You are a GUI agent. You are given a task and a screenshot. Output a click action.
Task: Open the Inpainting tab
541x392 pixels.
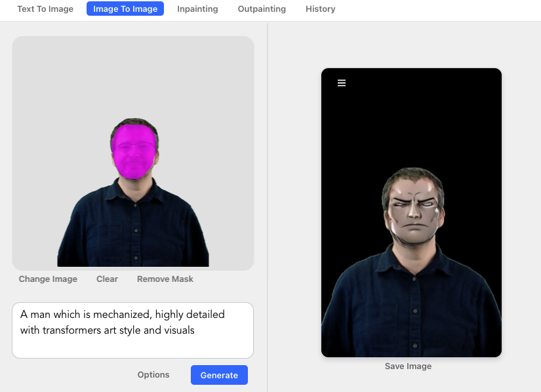[197, 9]
